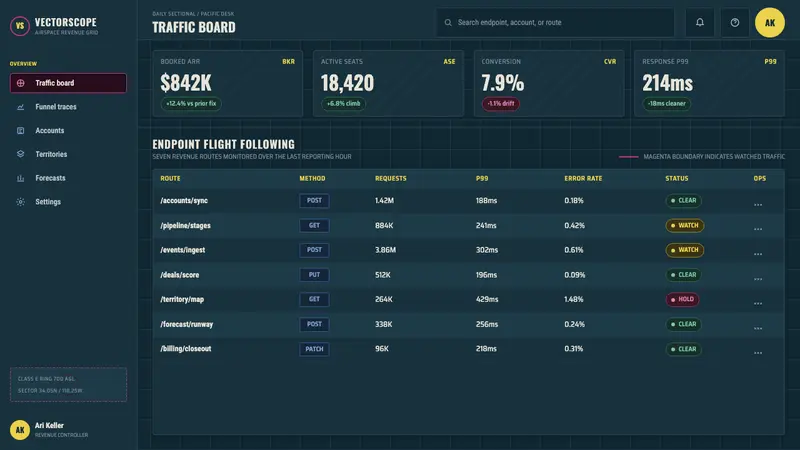Sort by Method column header

pyautogui.click(x=312, y=179)
